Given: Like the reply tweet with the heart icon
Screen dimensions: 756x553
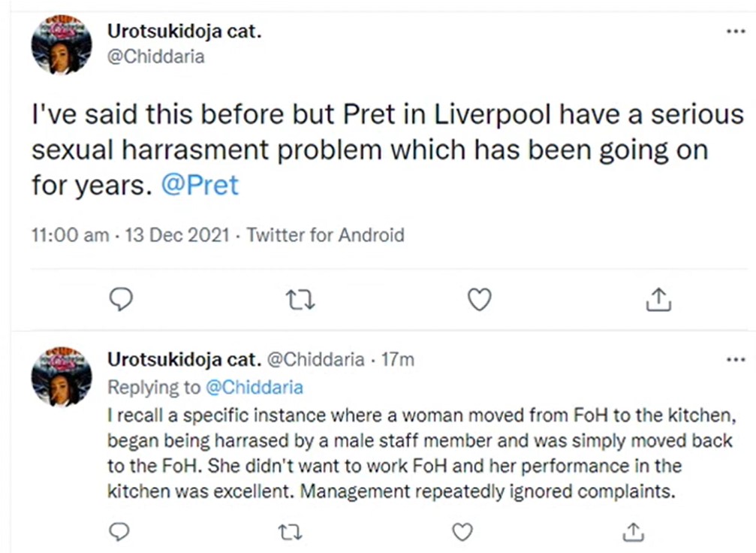Looking at the screenshot, I should (462, 531).
